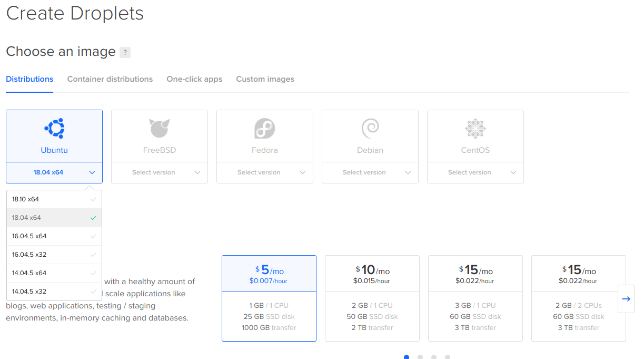Open the Debian Select version dropdown
644x359 pixels.
pyautogui.click(x=370, y=172)
